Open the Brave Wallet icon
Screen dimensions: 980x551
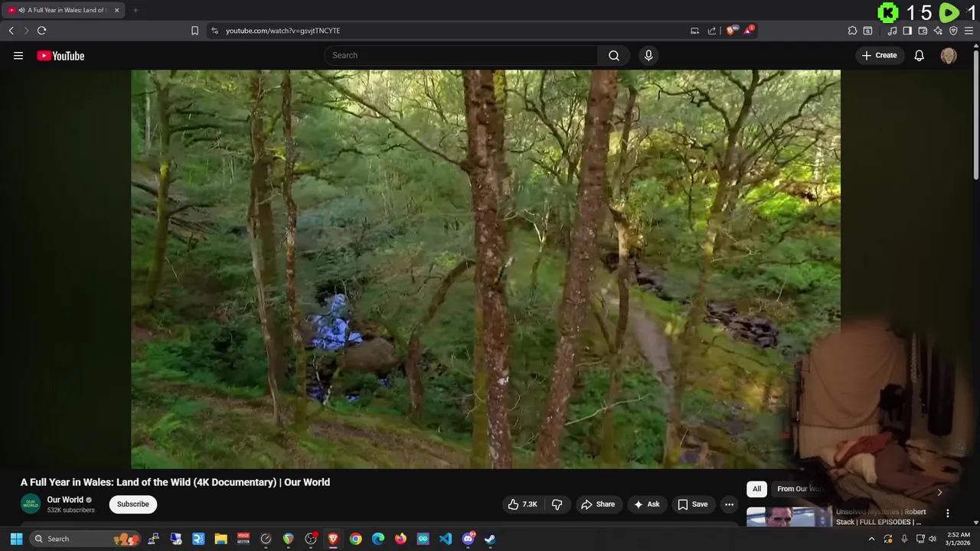pos(923,31)
